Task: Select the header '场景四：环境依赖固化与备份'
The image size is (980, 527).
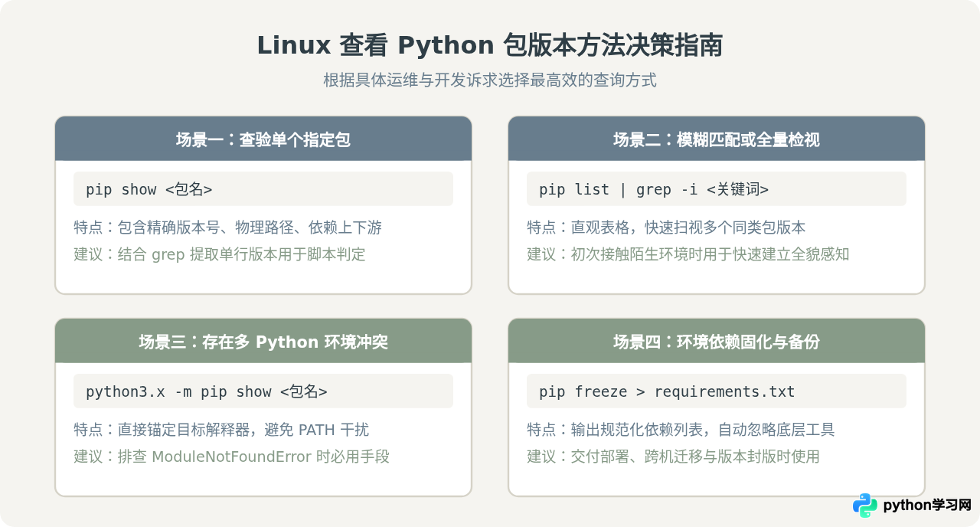Action: click(717, 342)
